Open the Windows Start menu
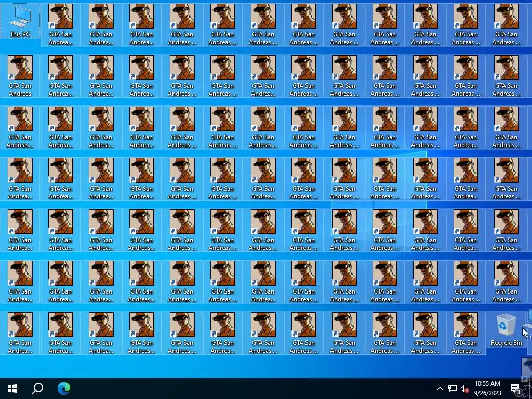 pyautogui.click(x=12, y=389)
